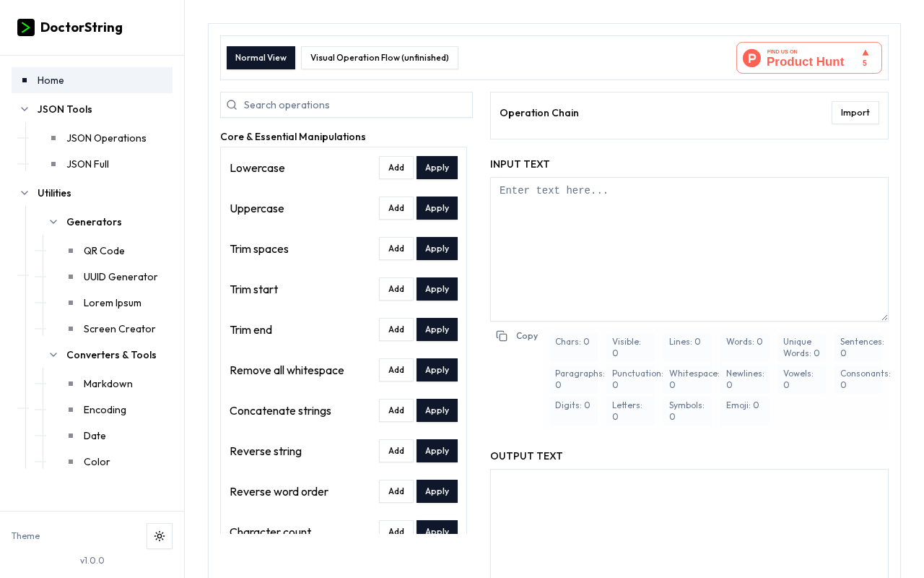Screen dimensions: 924x578
Task: Open the Lorem Ipsum generator
Action: point(113,303)
